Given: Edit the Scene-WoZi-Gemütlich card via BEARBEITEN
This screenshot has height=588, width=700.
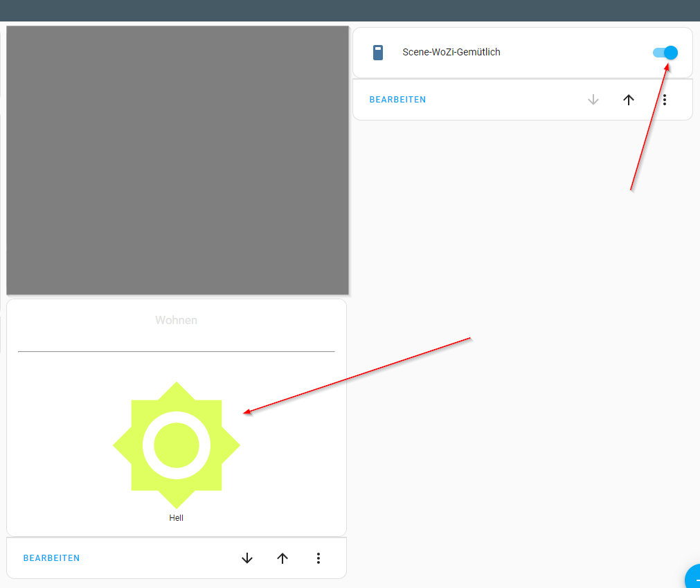Looking at the screenshot, I should [397, 100].
